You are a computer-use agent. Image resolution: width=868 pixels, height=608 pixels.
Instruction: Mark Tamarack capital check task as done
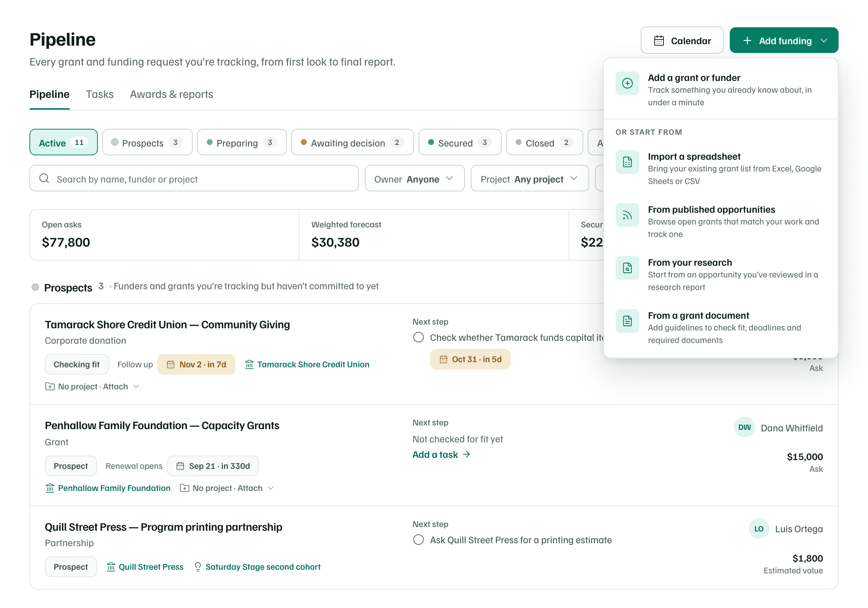[418, 337]
